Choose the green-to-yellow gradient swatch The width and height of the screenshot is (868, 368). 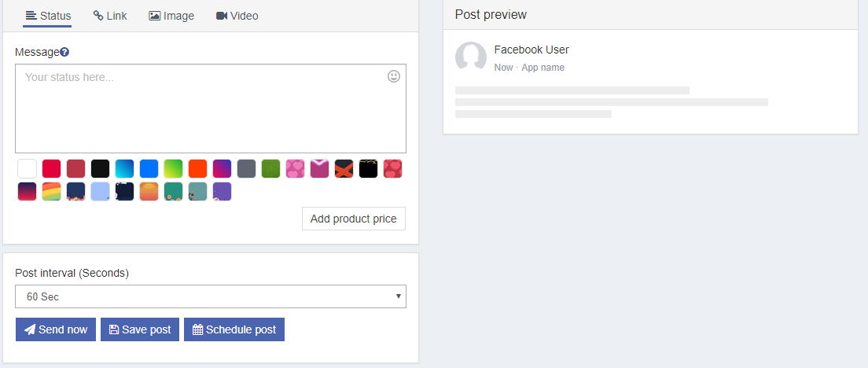173,168
